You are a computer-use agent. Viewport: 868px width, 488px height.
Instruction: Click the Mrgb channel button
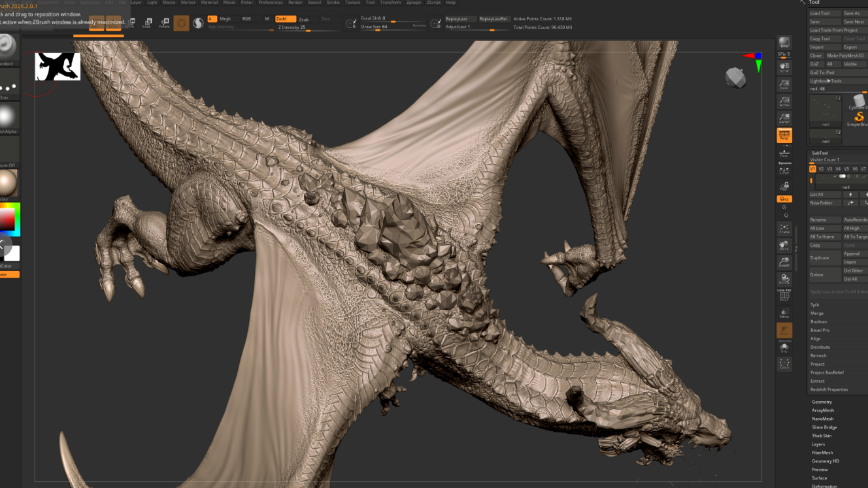[226, 19]
